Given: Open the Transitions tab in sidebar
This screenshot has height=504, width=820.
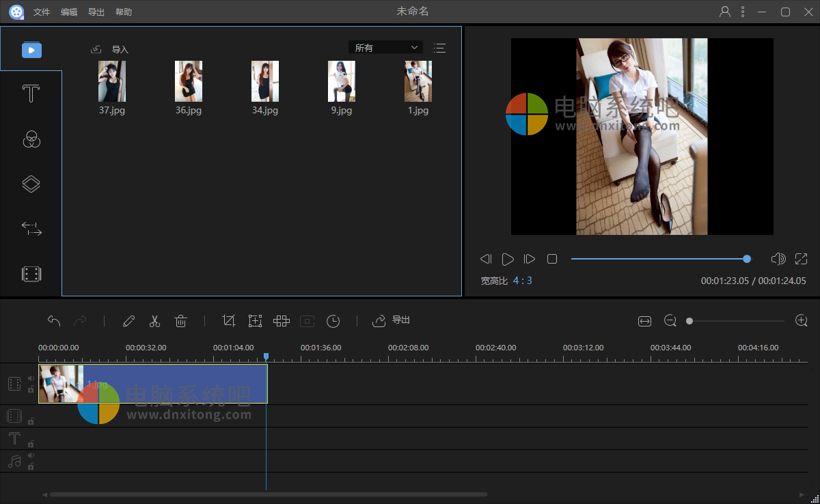Looking at the screenshot, I should (31, 229).
